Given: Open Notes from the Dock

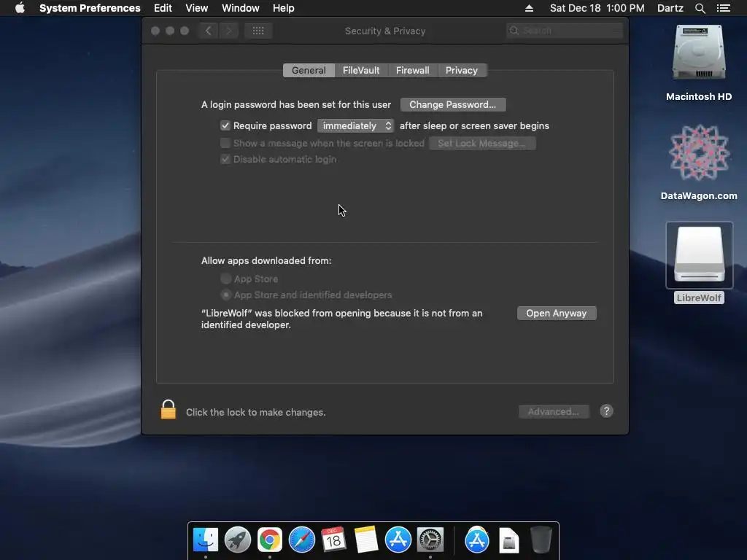Looking at the screenshot, I should click(366, 540).
